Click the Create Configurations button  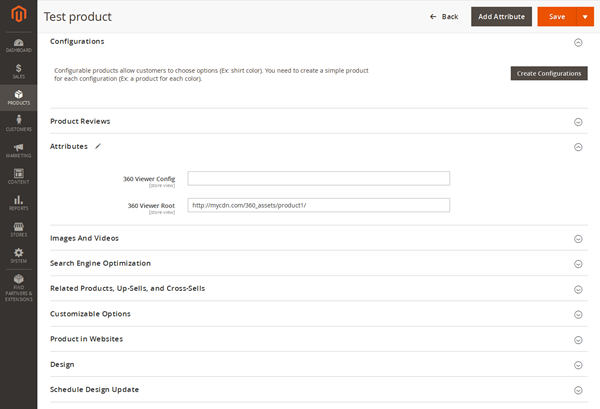549,74
